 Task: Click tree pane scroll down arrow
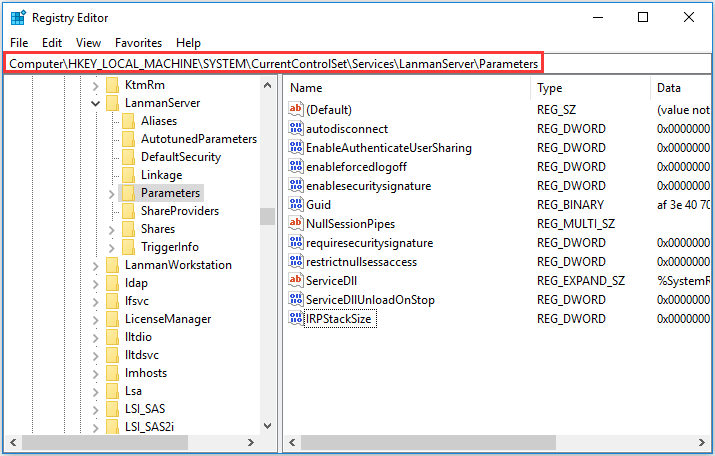point(267,426)
